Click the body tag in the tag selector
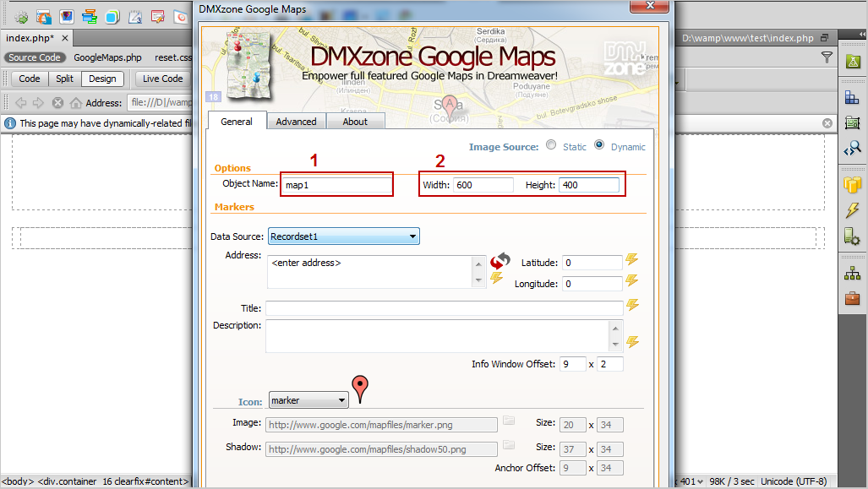The width and height of the screenshot is (868, 489). [x=17, y=481]
